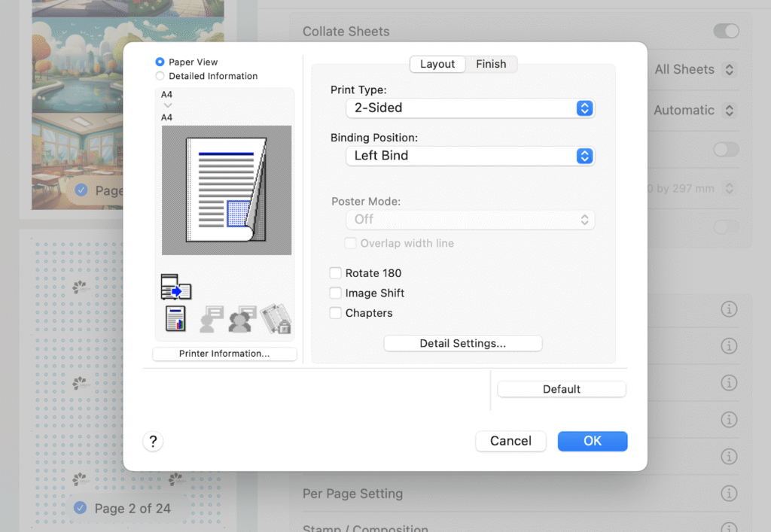This screenshot has width=771, height=532.
Task: Click the locked document security icon
Action: click(x=276, y=318)
